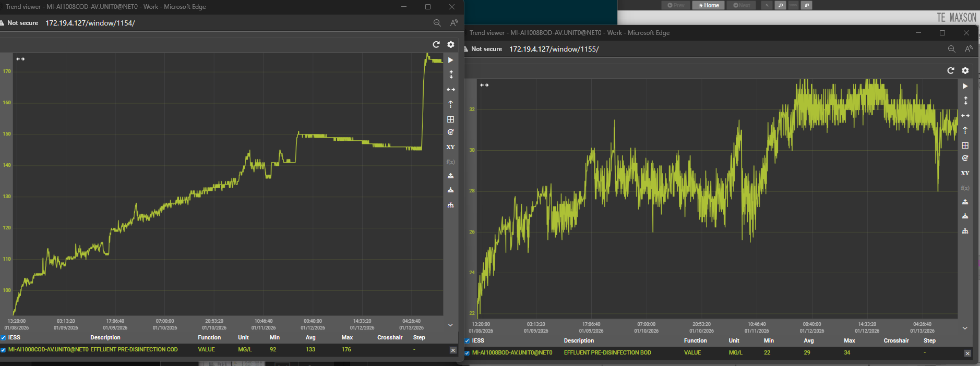Screen dimensions: 980x366
Task: Click the export upload icon in BOD toolbar
Action: point(965,202)
